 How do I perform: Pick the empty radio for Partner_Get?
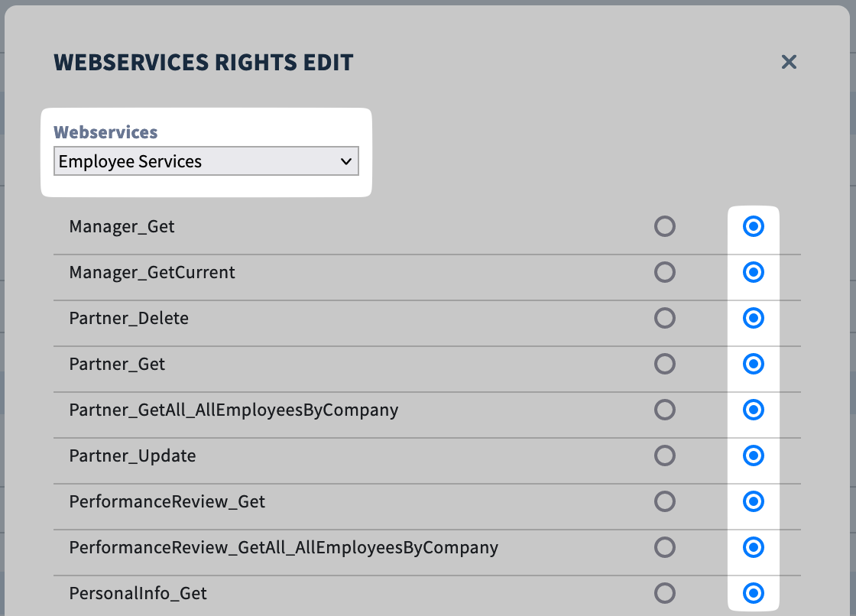[x=665, y=364]
